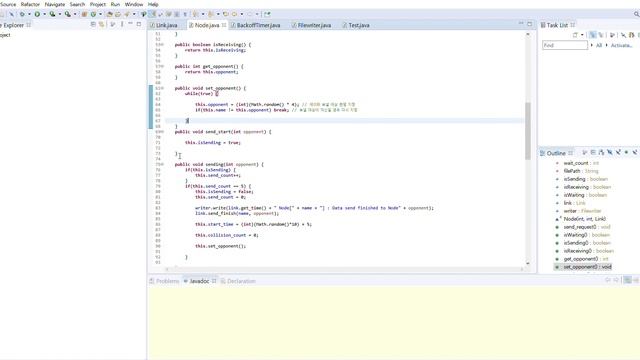Maximize the Package Explorer panel

(139, 24)
